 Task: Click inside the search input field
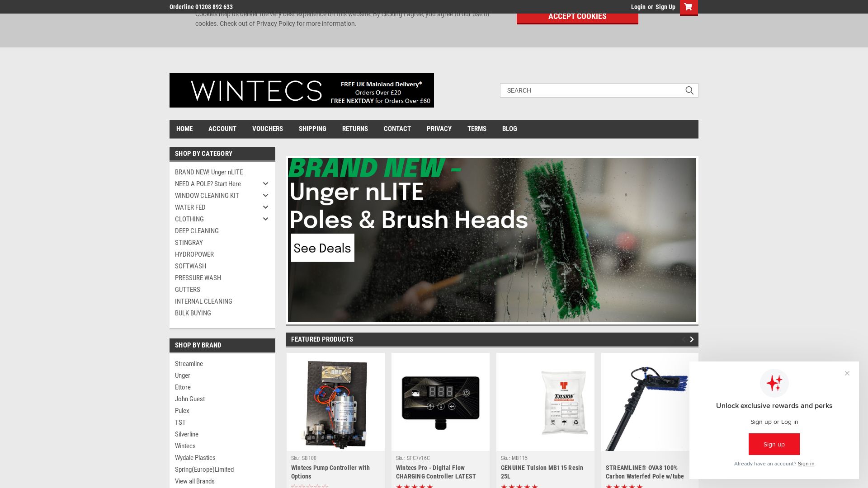point(588,90)
